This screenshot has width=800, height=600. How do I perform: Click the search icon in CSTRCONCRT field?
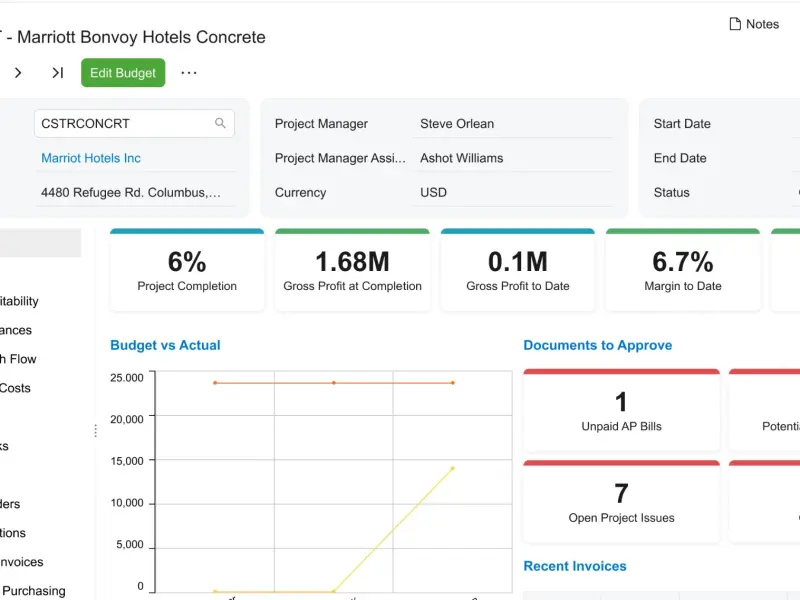(x=220, y=123)
